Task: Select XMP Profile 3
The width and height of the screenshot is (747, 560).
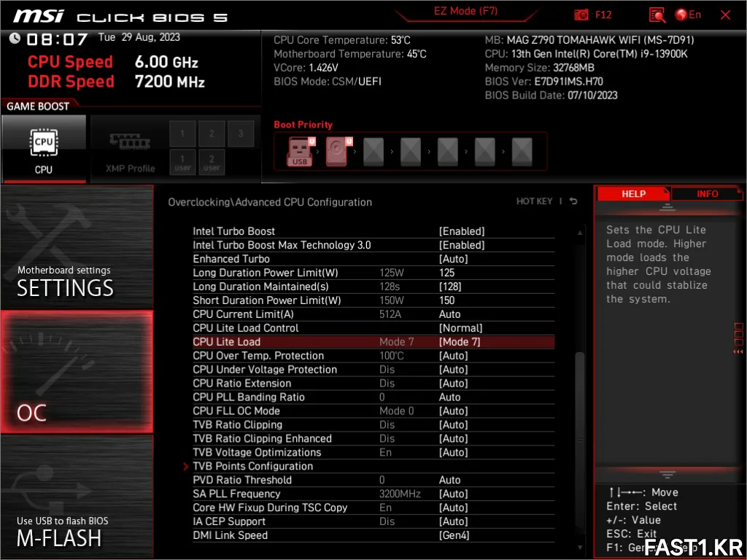Action: pos(241,134)
